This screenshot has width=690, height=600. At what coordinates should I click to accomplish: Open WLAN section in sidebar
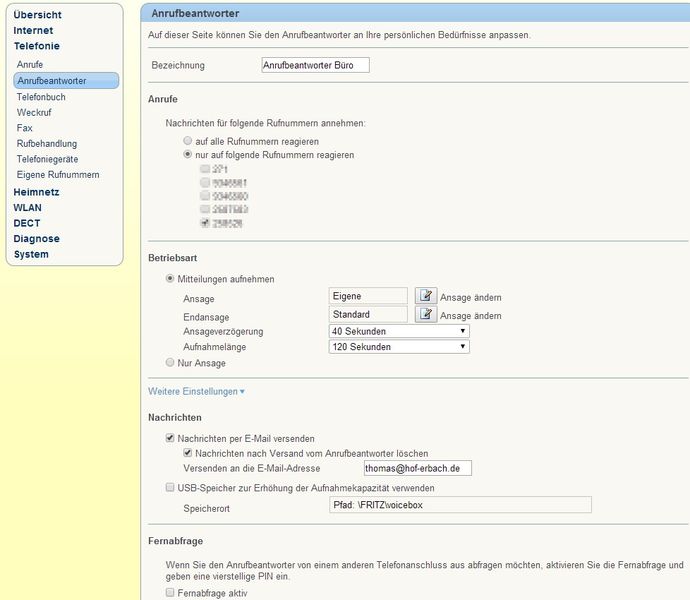(27, 207)
